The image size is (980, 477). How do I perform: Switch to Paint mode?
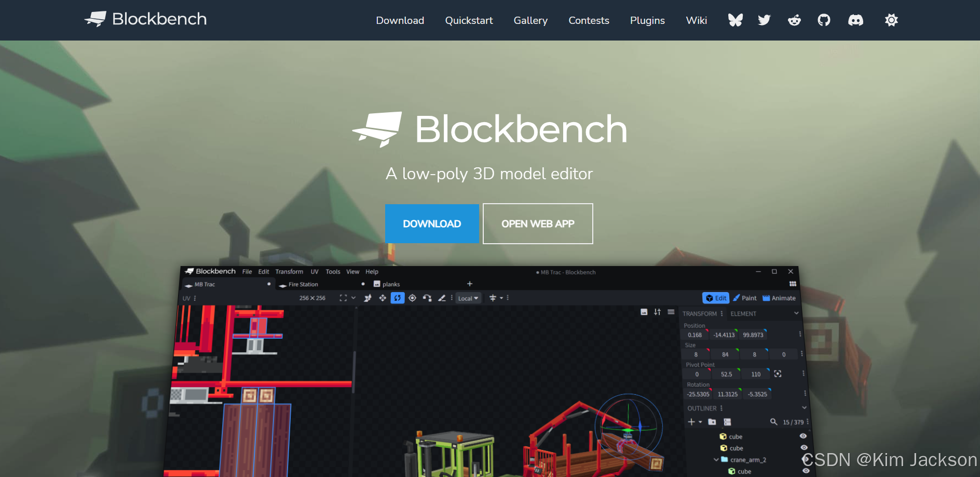[x=744, y=298]
